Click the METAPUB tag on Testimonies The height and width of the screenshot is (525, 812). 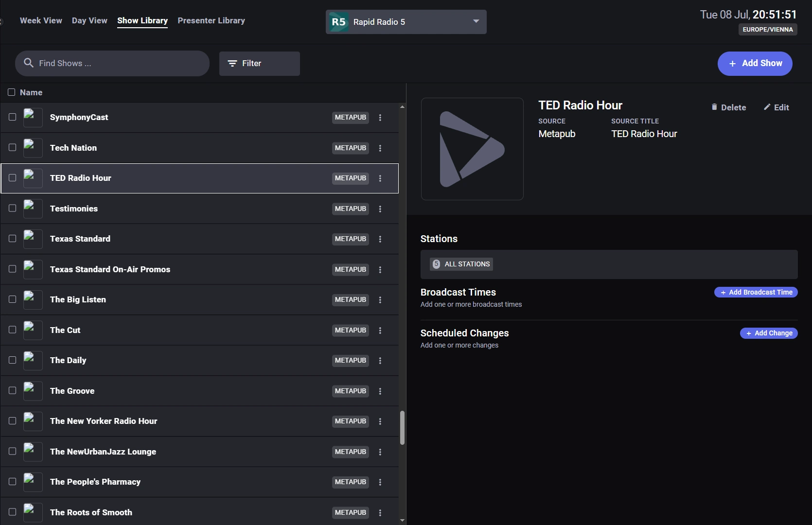click(x=351, y=209)
